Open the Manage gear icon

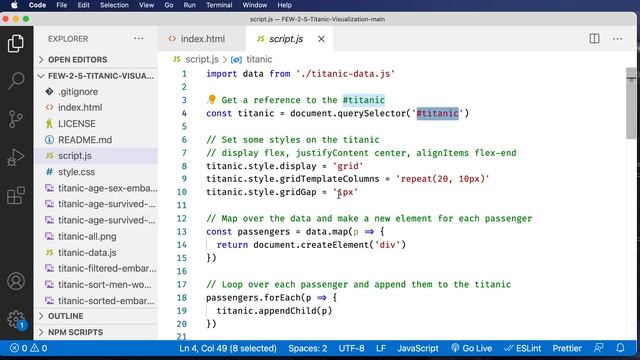click(16, 319)
